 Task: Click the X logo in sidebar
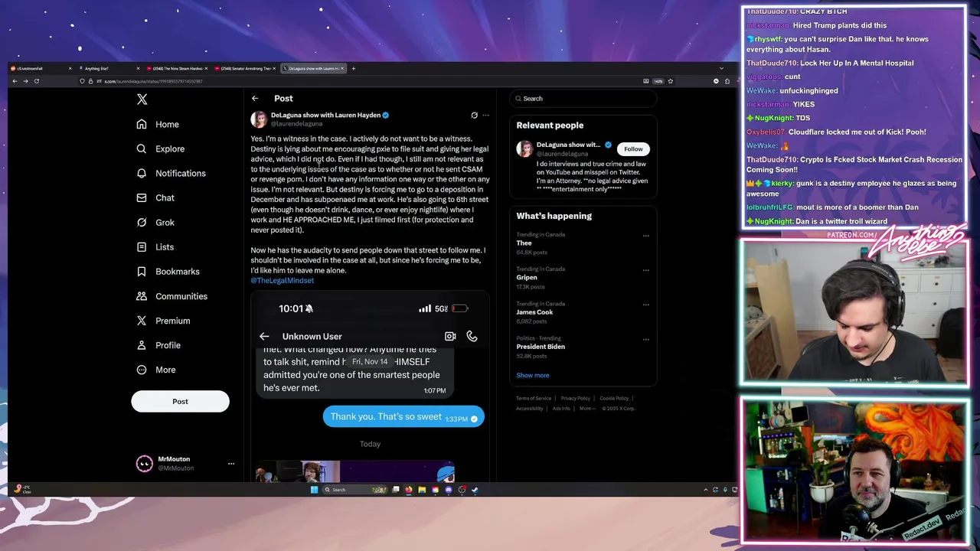pyautogui.click(x=142, y=99)
